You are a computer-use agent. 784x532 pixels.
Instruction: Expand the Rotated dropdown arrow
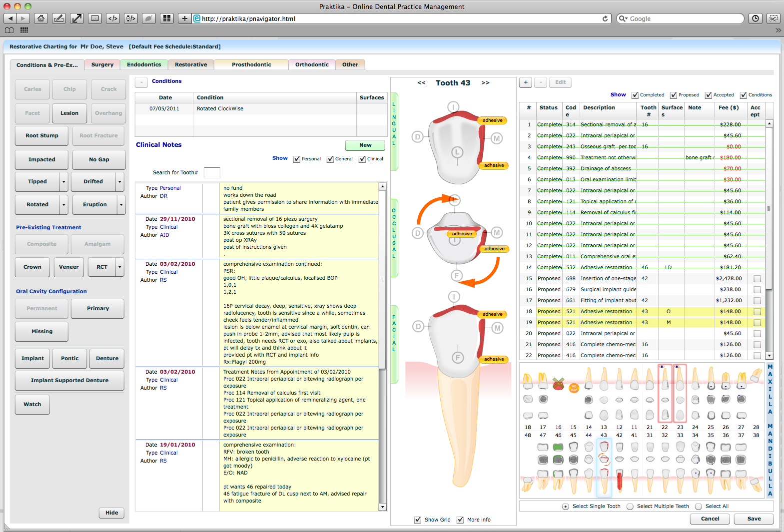pos(64,205)
